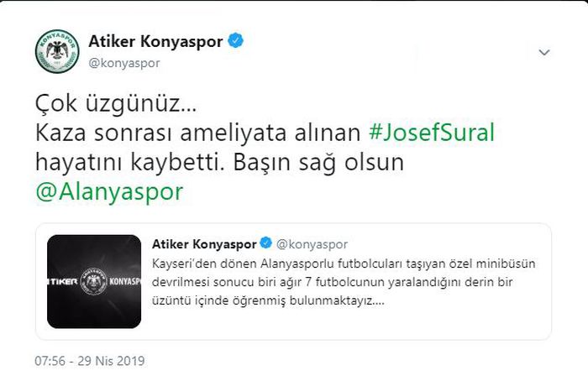Select the quoted line starting "Kayseri'den dönen"

point(344,264)
